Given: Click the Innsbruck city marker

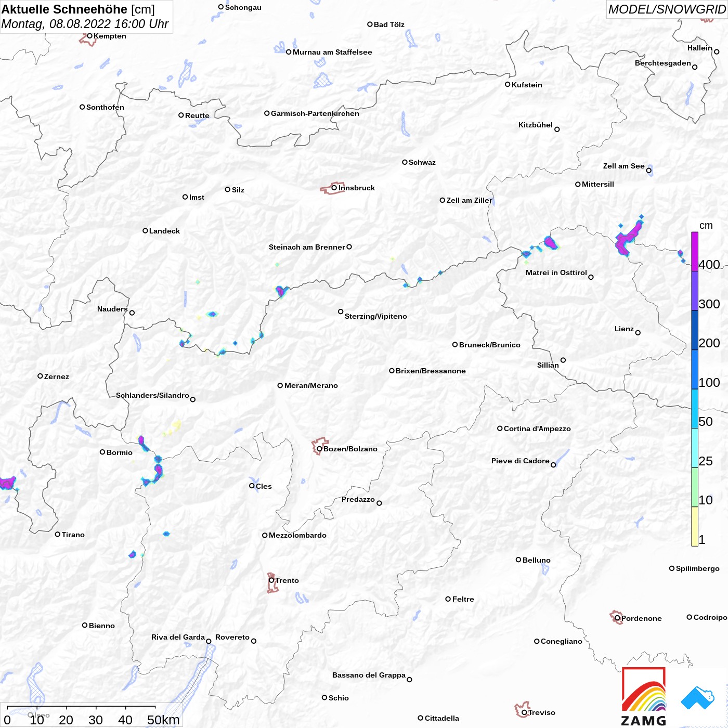Looking at the screenshot, I should 334,188.
